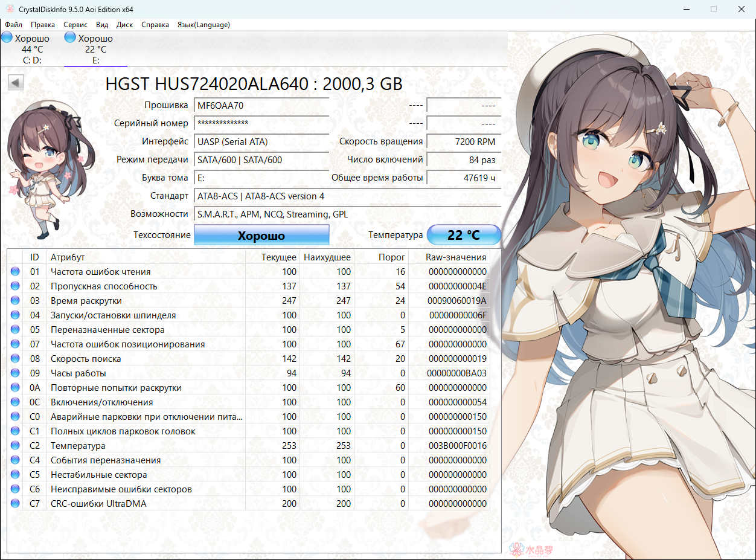Click the CrystalDiskInfo app icon in title bar
The image size is (756, 560).
click(x=8, y=9)
